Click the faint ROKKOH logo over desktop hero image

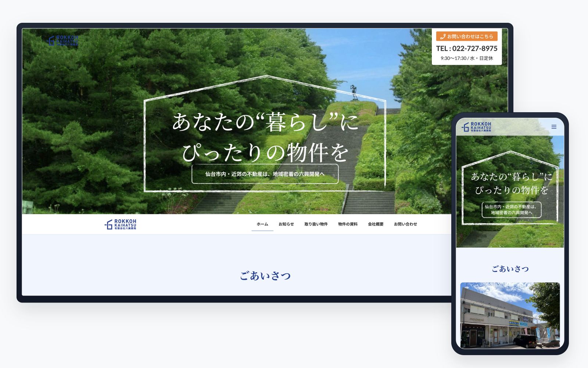pyautogui.click(x=63, y=40)
